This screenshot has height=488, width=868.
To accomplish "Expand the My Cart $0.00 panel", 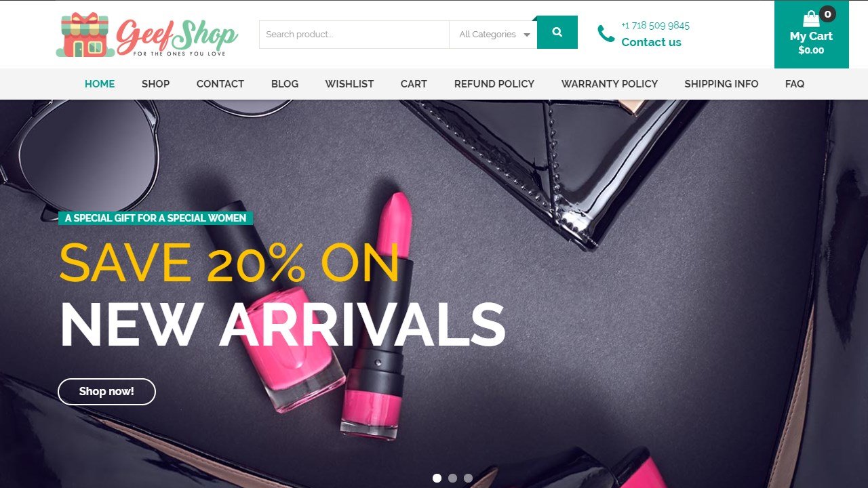I will (x=812, y=35).
